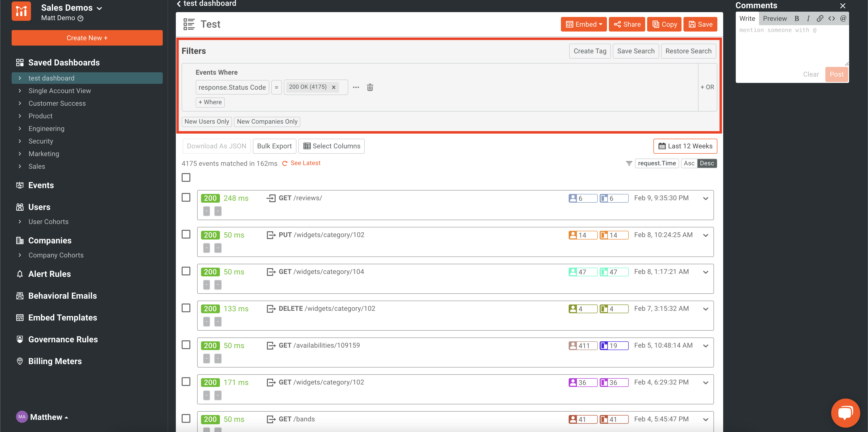Open the filter's three-dot options menu
868x432 pixels.
coord(356,87)
